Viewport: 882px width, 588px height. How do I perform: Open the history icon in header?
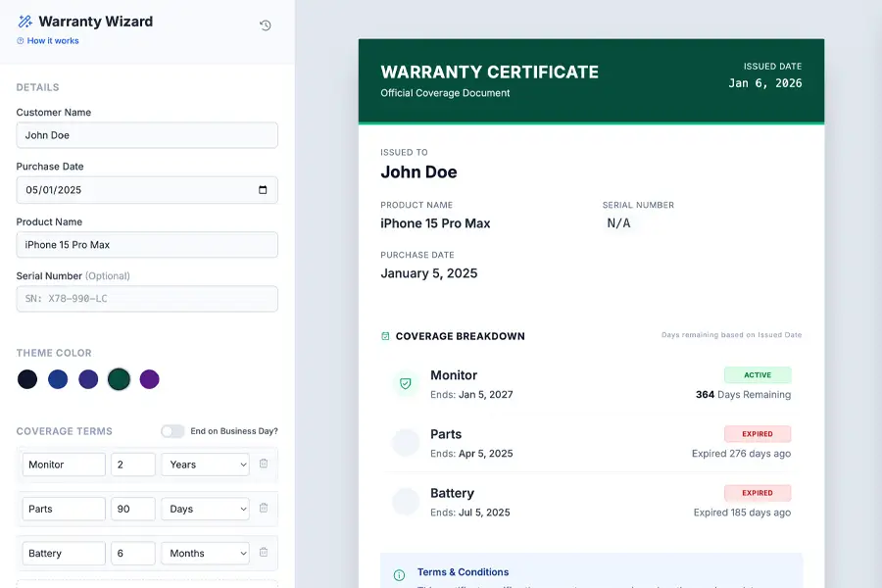point(266,25)
